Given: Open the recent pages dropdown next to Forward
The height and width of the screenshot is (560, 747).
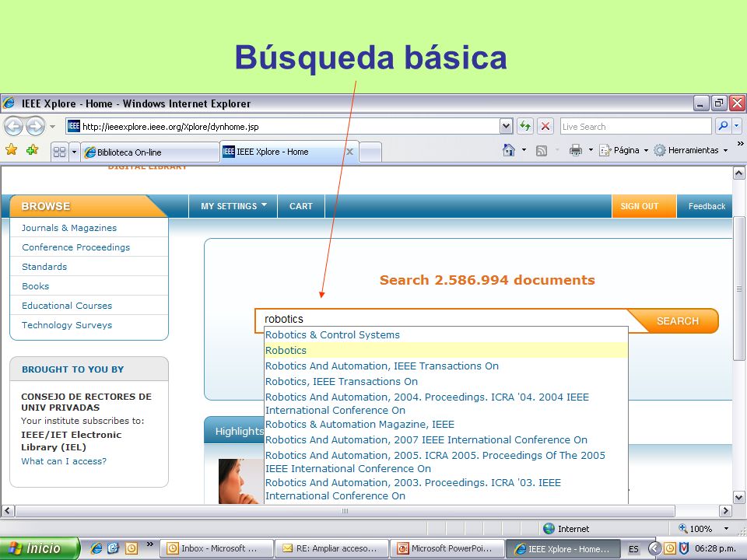Looking at the screenshot, I should [x=52, y=127].
